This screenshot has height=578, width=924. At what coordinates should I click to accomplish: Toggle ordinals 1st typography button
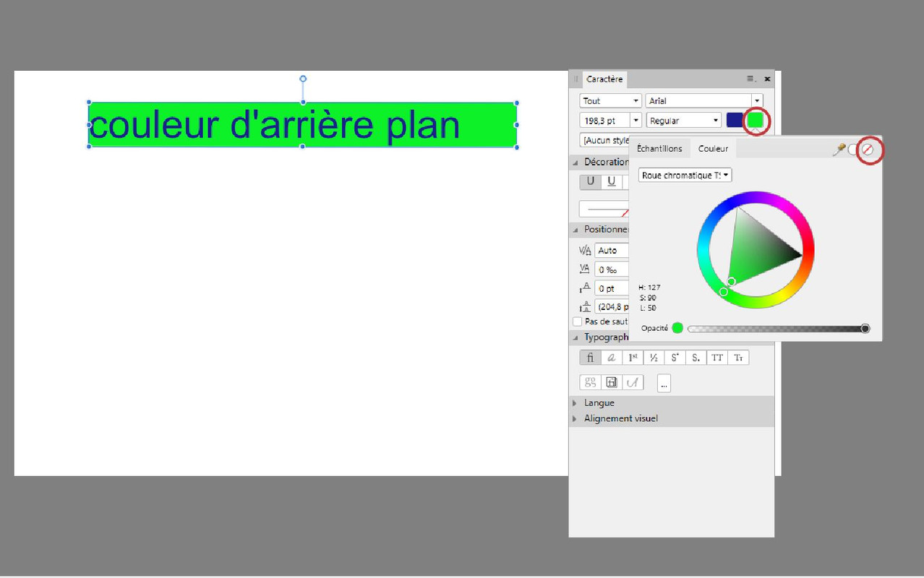[633, 358]
